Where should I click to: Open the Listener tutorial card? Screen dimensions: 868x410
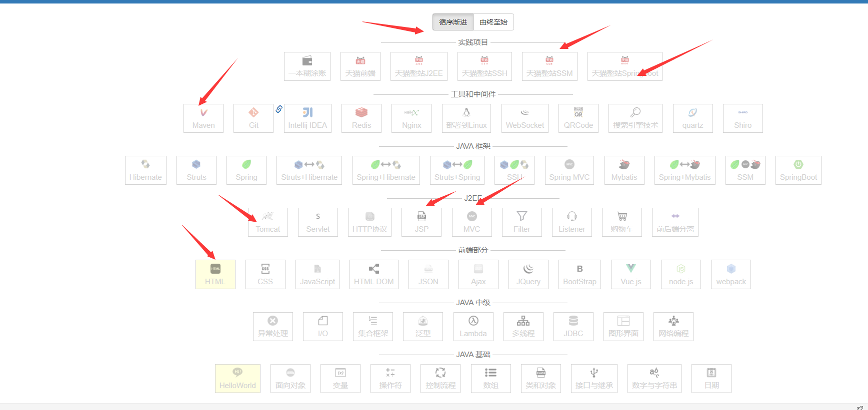572,222
